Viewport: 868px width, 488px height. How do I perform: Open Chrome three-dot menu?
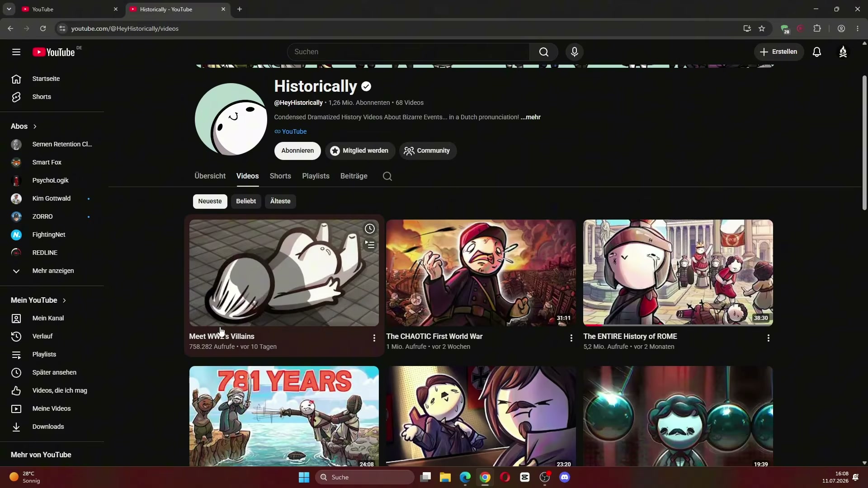[x=858, y=28]
